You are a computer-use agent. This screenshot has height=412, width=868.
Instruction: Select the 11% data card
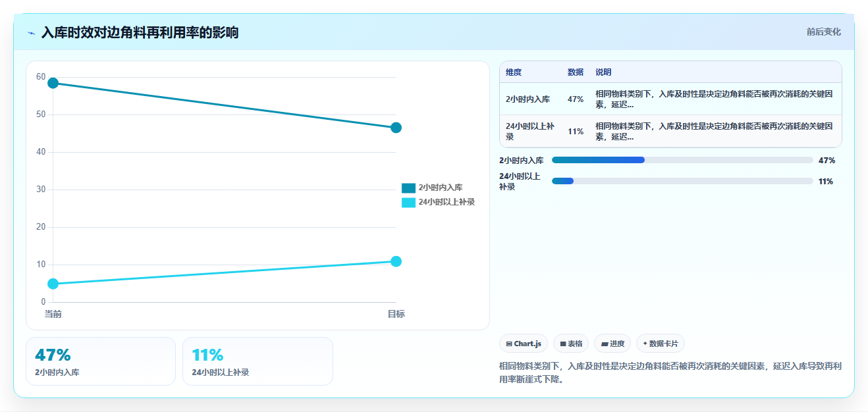[258, 361]
